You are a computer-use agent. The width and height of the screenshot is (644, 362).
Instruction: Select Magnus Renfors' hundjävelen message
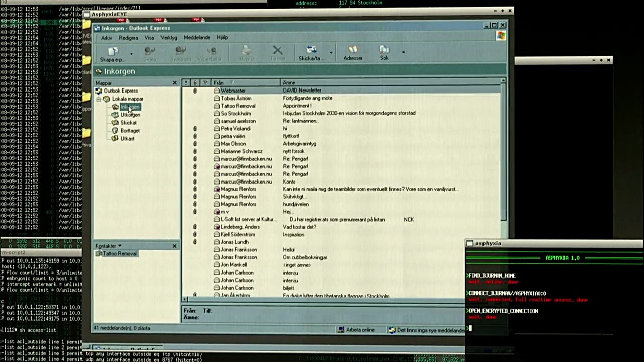click(x=342, y=205)
